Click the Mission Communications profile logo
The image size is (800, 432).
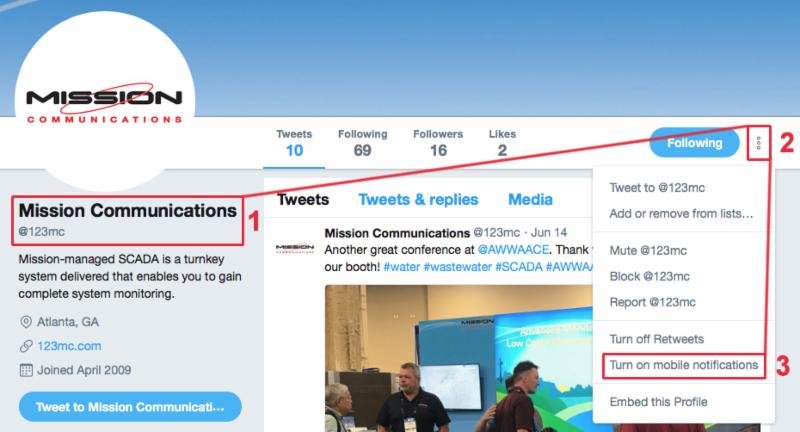point(105,102)
